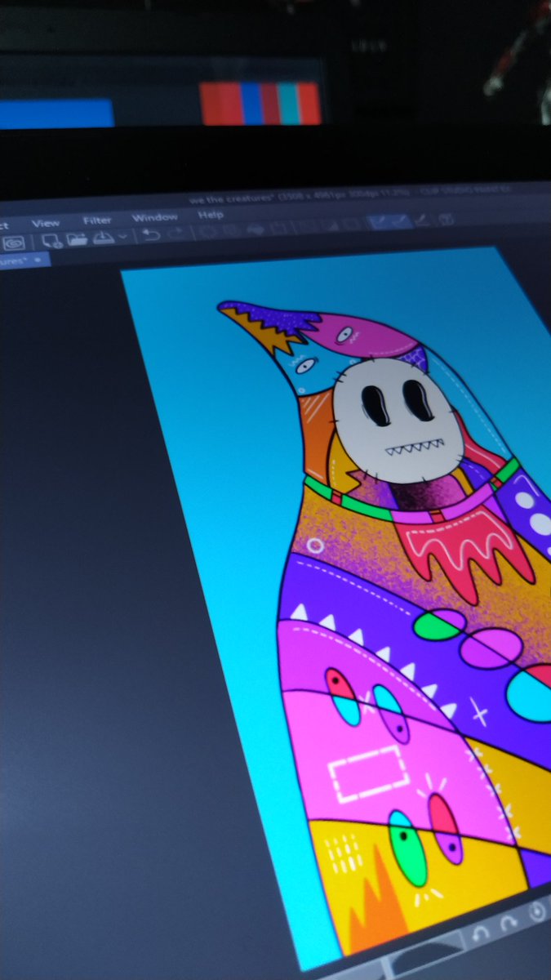The height and width of the screenshot is (980, 551).
Task: Open the View menu
Action: tap(46, 223)
